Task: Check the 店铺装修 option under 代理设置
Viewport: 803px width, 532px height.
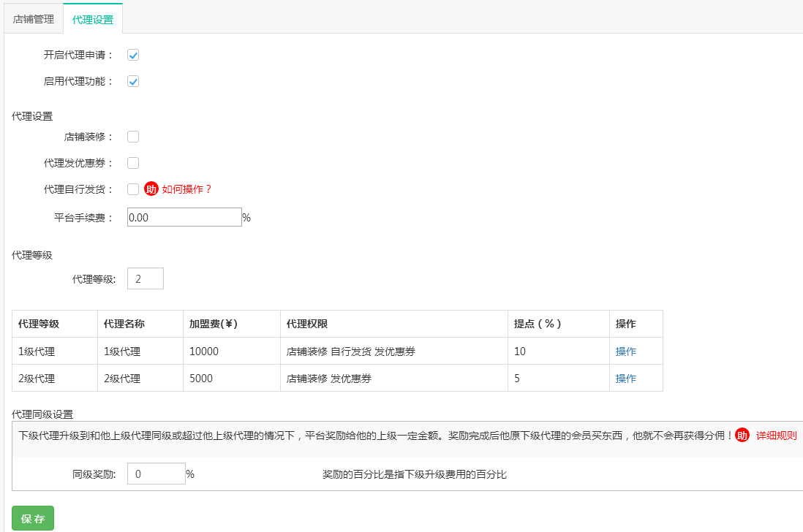Action: 132,136
